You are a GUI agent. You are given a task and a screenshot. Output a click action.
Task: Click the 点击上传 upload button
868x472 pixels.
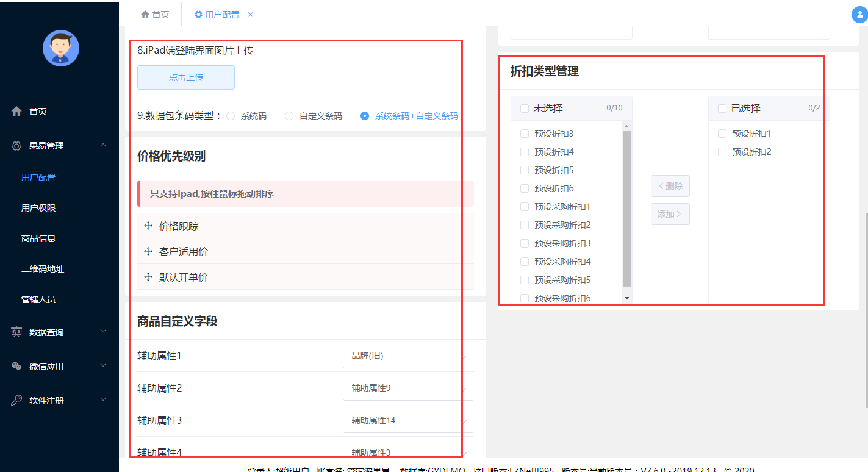pos(186,77)
